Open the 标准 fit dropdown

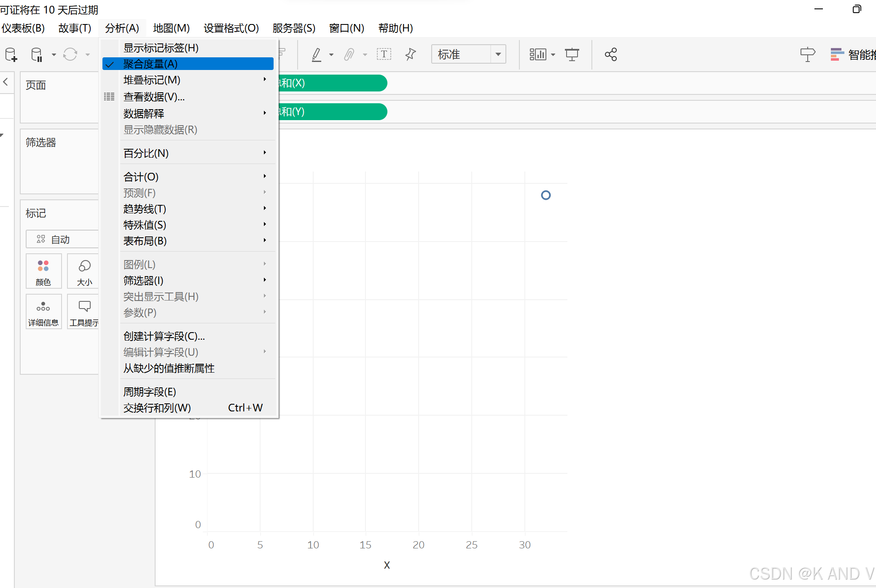click(498, 54)
